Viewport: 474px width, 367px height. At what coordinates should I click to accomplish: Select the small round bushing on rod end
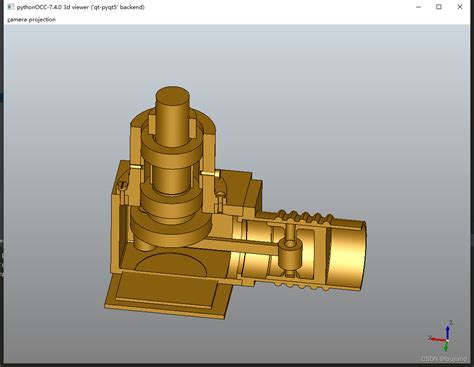tap(290, 255)
